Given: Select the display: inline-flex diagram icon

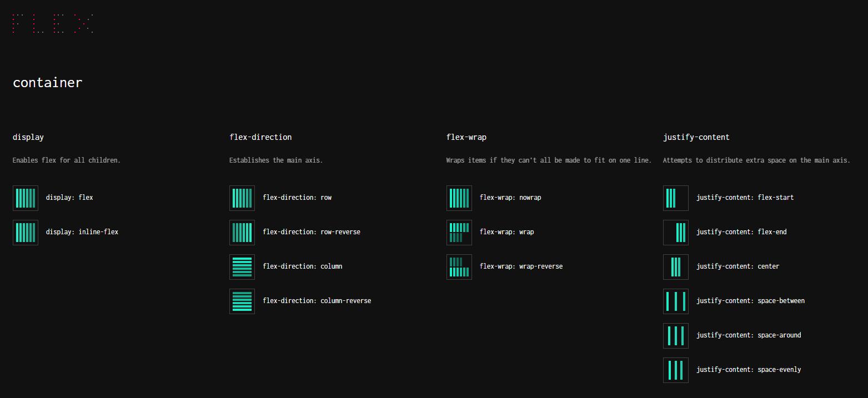Looking at the screenshot, I should coord(25,232).
